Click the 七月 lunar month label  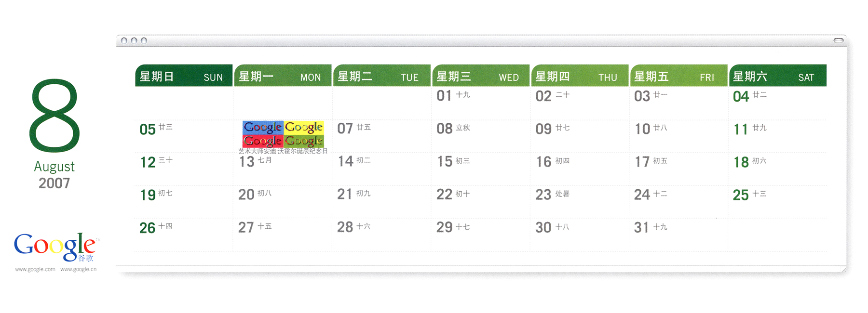265,160
